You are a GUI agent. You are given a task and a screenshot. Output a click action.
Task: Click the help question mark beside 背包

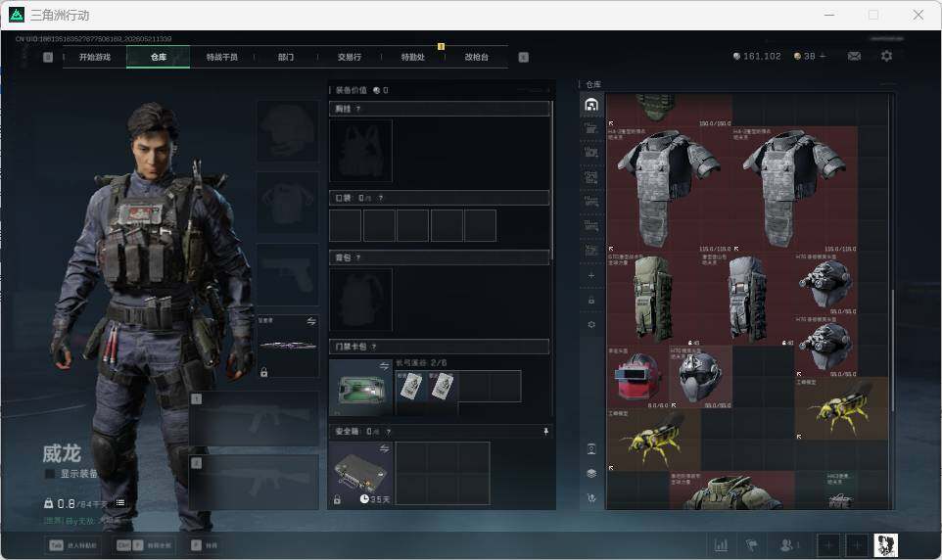coord(358,257)
